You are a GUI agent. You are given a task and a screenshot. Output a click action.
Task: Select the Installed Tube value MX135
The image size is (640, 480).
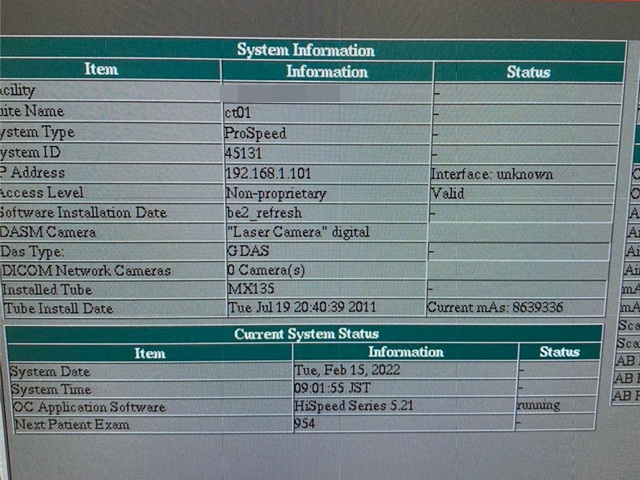(250, 289)
